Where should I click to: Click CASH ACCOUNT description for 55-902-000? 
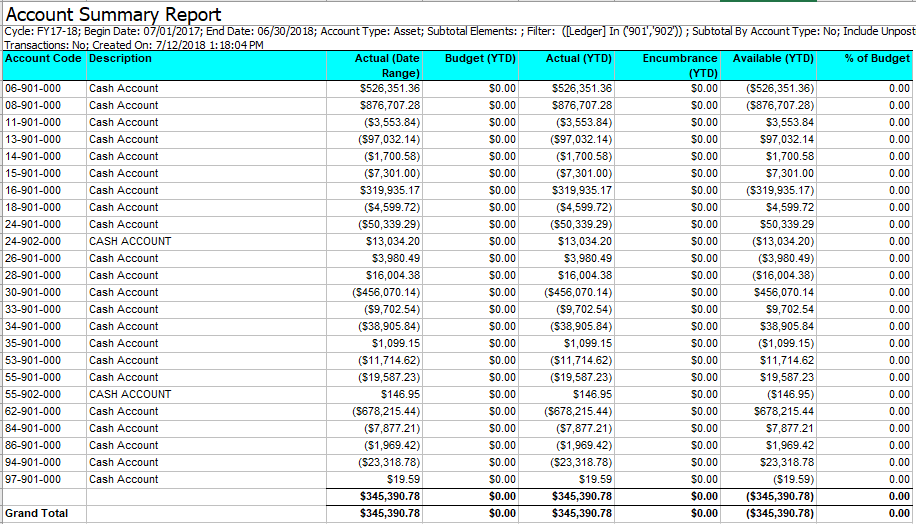click(x=130, y=394)
